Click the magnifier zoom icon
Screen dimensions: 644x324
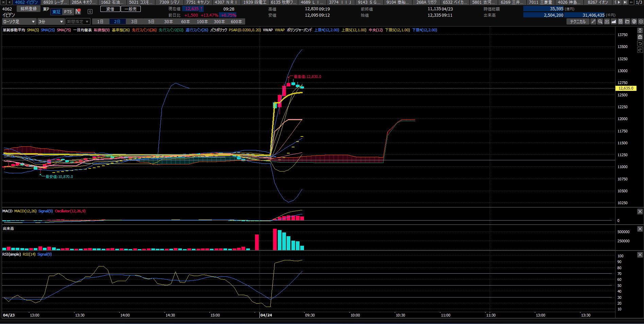click(600, 21)
